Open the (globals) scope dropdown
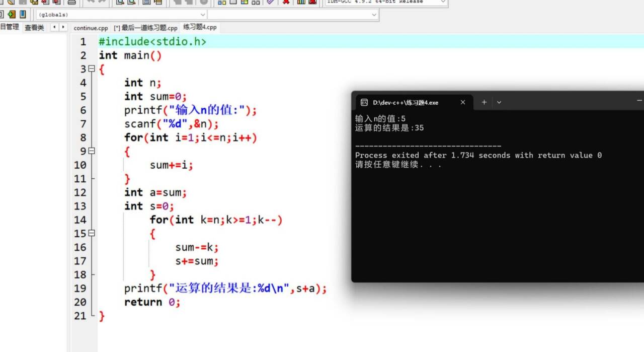644x352 pixels. click(121, 15)
